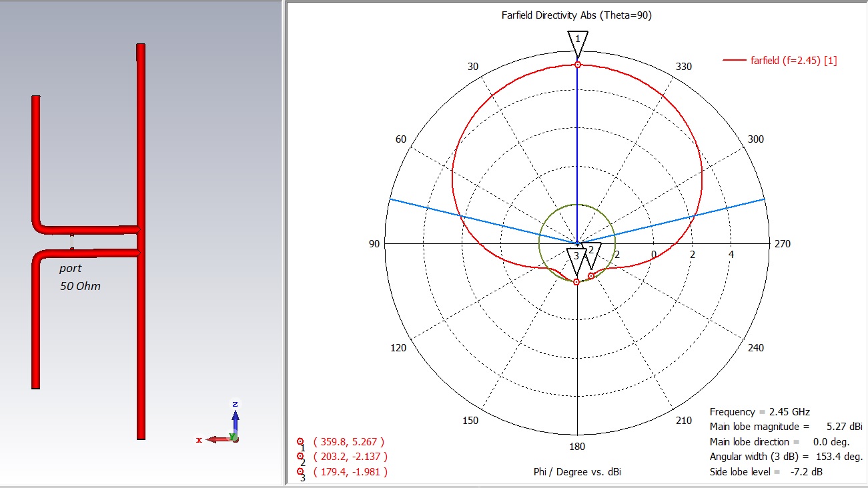
Task: Click the 180 degree label on polar plot
Action: [577, 447]
